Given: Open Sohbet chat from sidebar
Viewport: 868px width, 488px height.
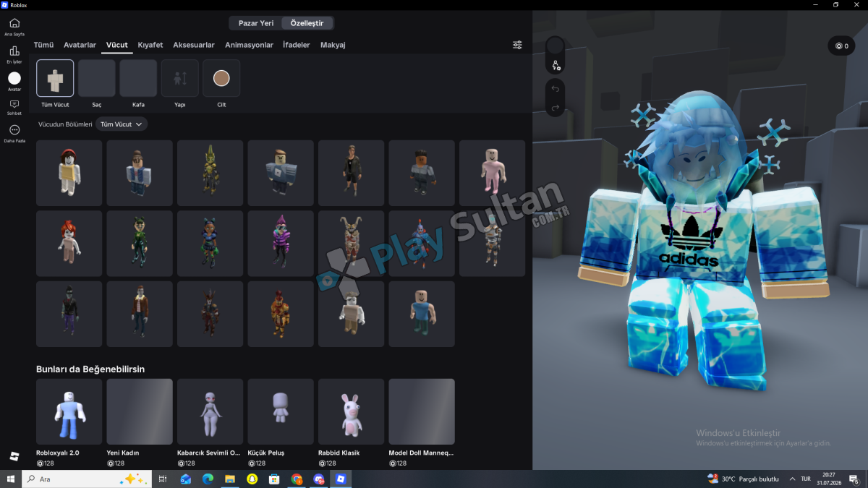Looking at the screenshot, I should point(14,108).
